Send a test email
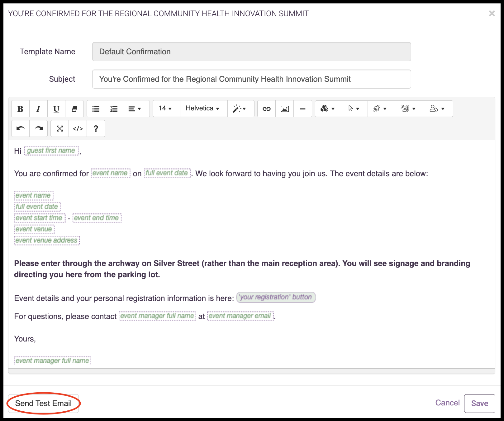The image size is (504, 421). pyautogui.click(x=43, y=404)
